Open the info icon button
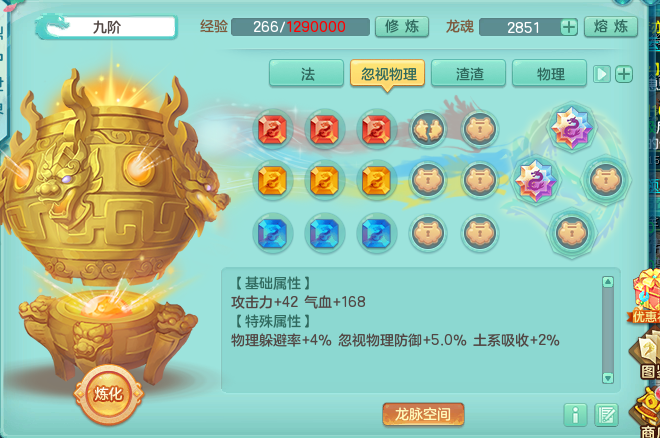 [x=575, y=414]
